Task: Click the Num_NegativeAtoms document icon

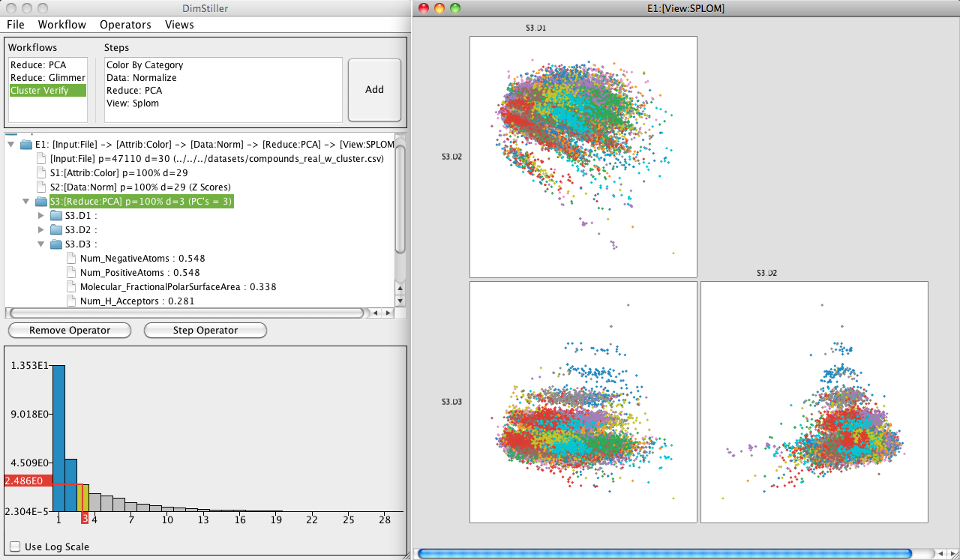Action: pyautogui.click(x=71, y=259)
